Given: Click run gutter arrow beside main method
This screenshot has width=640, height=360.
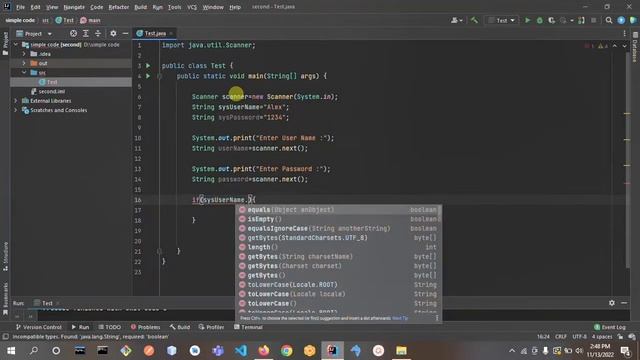Looking at the screenshot, I should 148,76.
